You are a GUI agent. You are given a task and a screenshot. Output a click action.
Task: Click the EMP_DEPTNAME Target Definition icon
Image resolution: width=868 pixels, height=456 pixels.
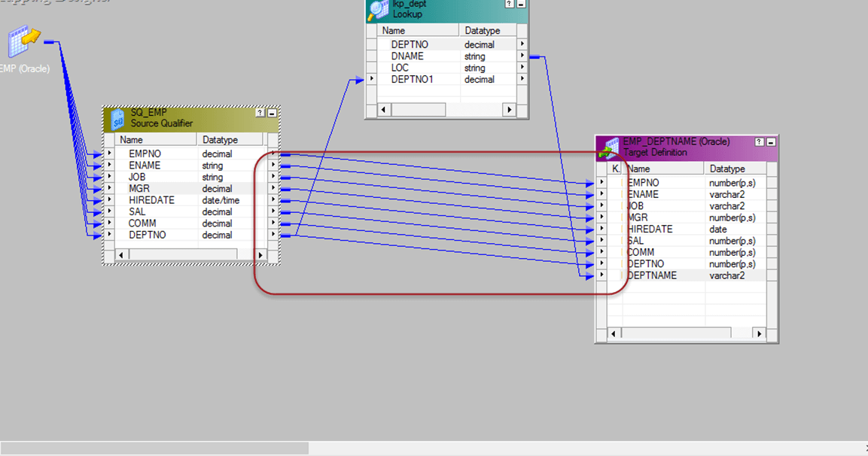tap(609, 148)
